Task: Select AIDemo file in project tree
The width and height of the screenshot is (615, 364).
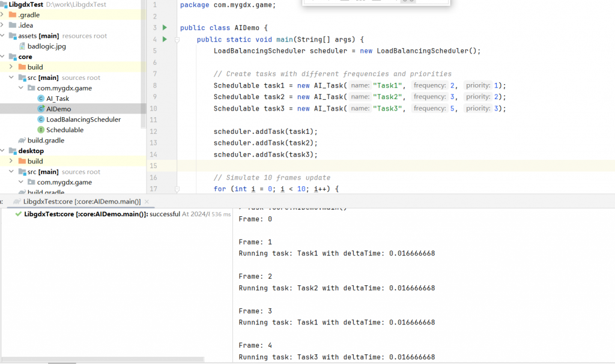Action: tap(58, 109)
